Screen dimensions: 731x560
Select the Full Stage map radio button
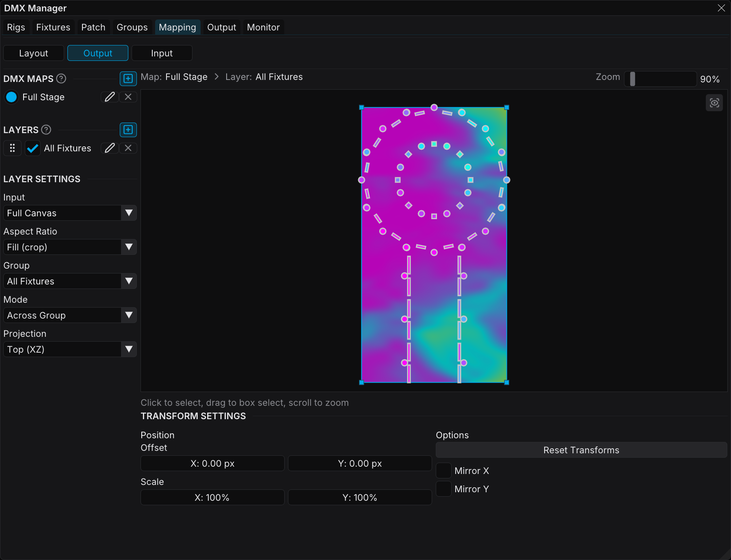point(11,97)
